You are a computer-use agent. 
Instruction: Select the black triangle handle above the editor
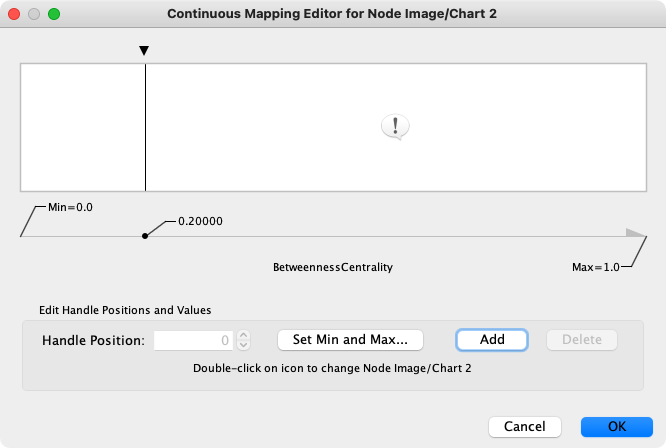click(x=145, y=51)
